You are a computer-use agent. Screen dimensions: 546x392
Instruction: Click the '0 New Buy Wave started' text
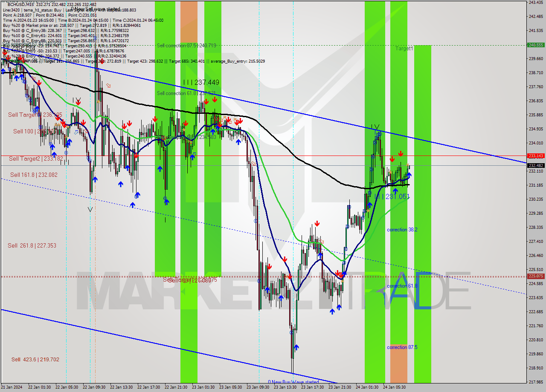[x=293, y=382]
